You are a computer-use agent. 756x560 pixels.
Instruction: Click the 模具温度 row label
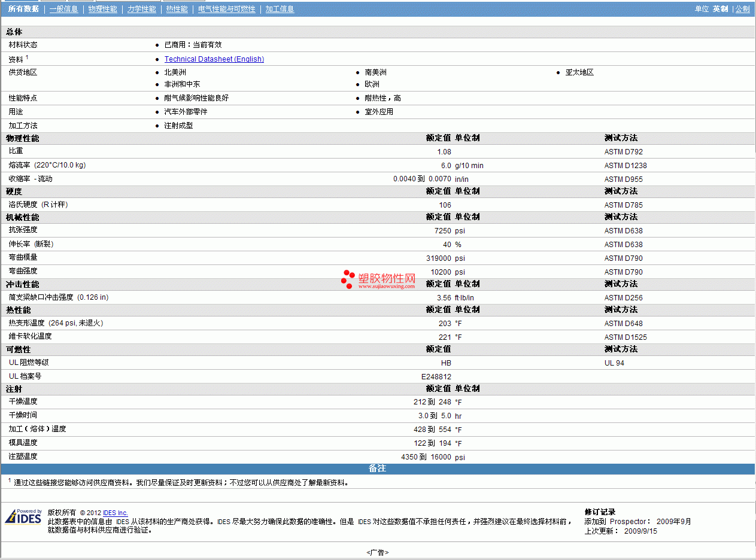pos(23,443)
